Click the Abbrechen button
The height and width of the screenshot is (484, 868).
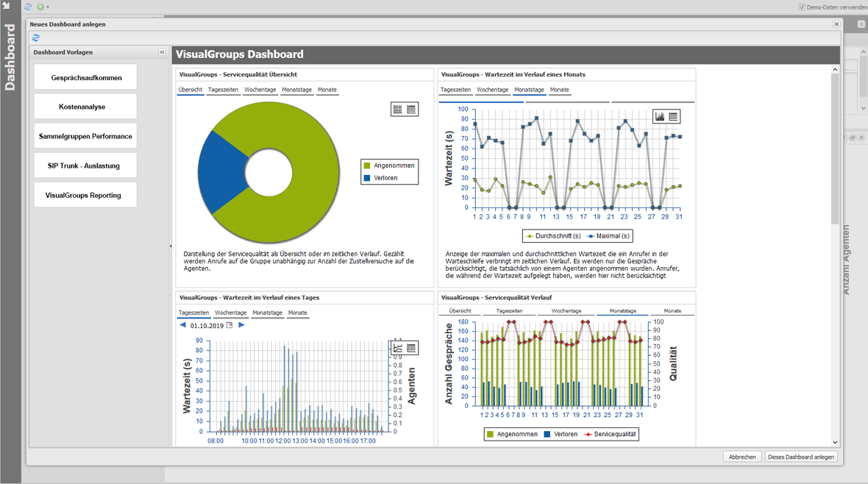click(741, 457)
